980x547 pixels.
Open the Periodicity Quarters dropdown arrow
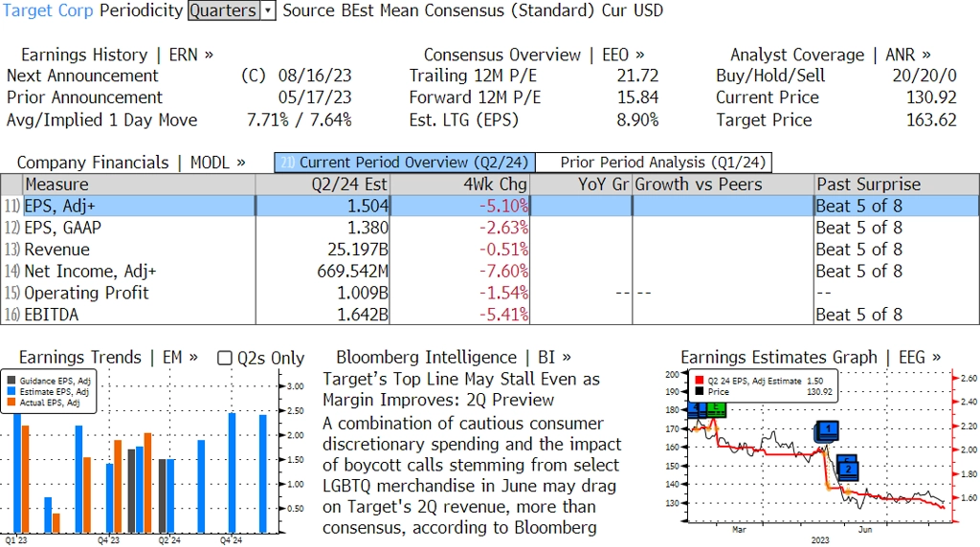tap(268, 11)
